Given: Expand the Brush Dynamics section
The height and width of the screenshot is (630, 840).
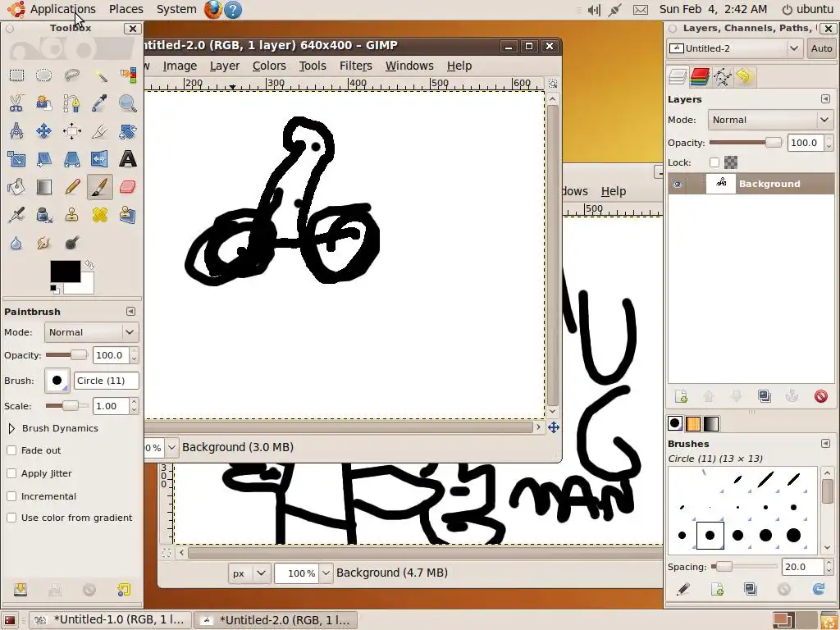Looking at the screenshot, I should (x=11, y=428).
